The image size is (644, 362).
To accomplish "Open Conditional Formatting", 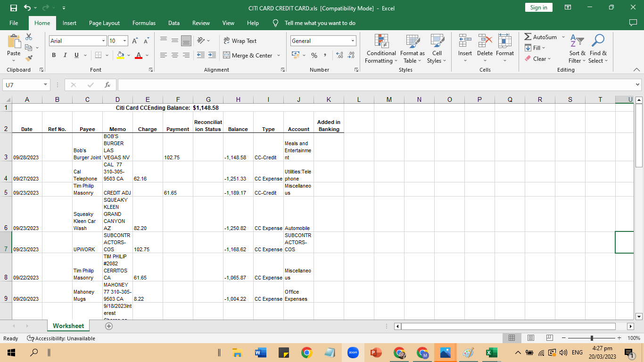I will tap(381, 49).
